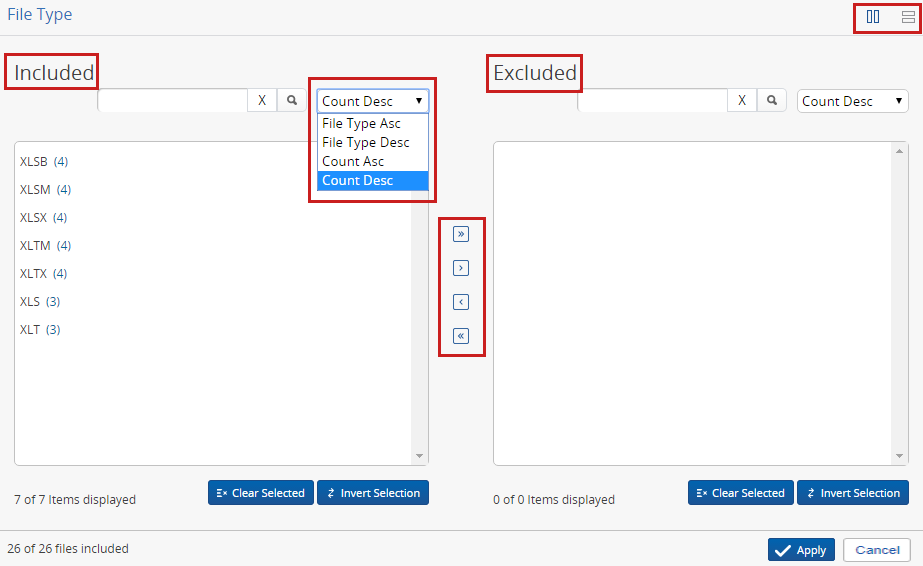Viewport: 923px width, 566px height.
Task: Choose File Type Asc sorting option
Action: coord(373,124)
